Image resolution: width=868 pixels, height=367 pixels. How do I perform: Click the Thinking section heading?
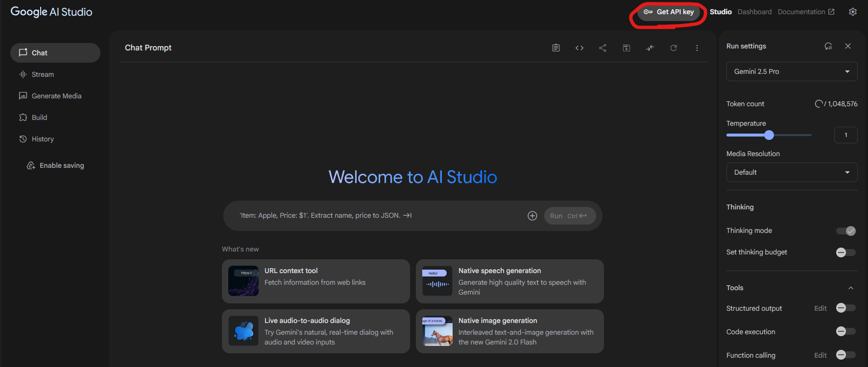740,207
